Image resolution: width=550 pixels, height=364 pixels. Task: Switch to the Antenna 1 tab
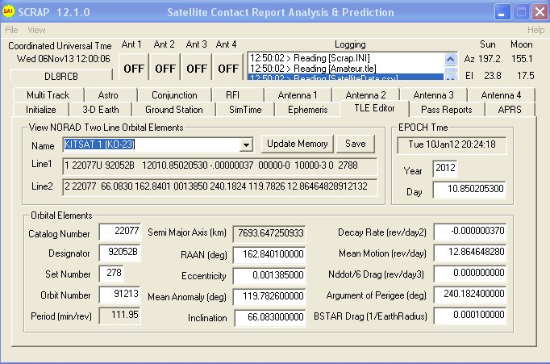point(297,95)
